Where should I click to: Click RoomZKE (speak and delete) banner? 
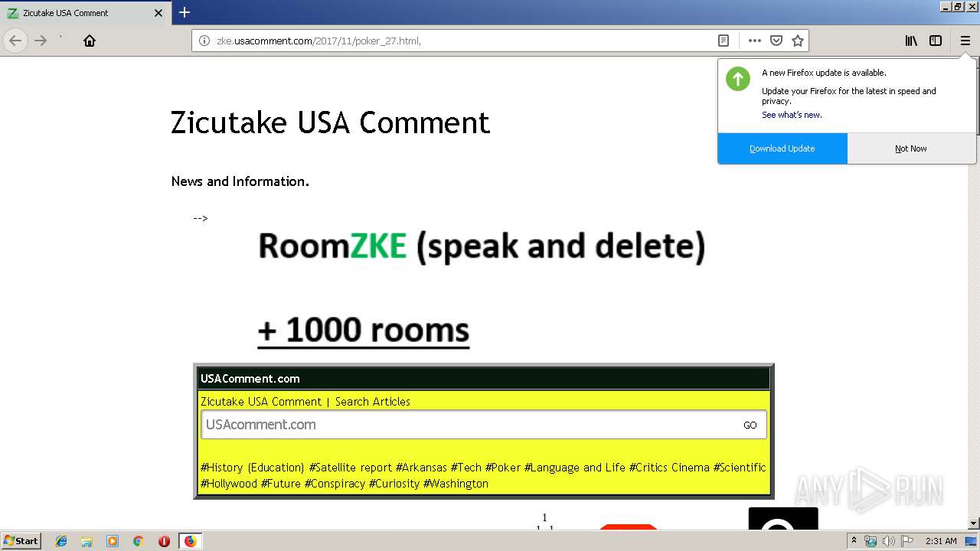tap(482, 246)
